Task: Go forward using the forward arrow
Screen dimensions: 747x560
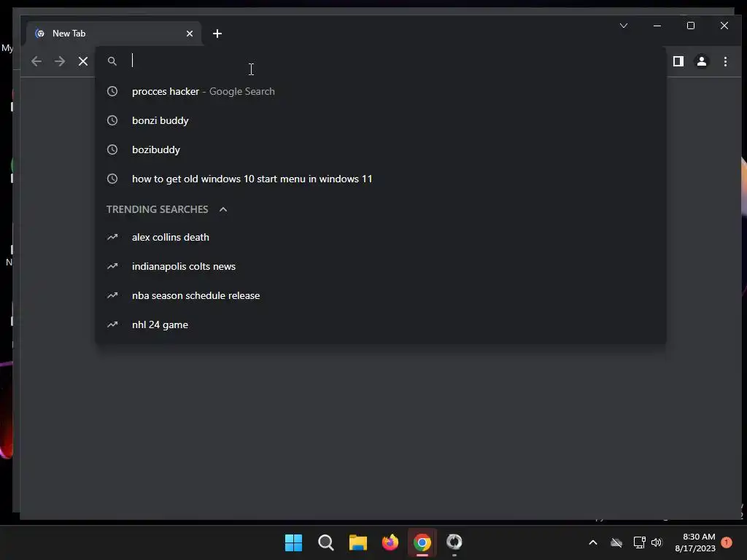Action: click(60, 61)
